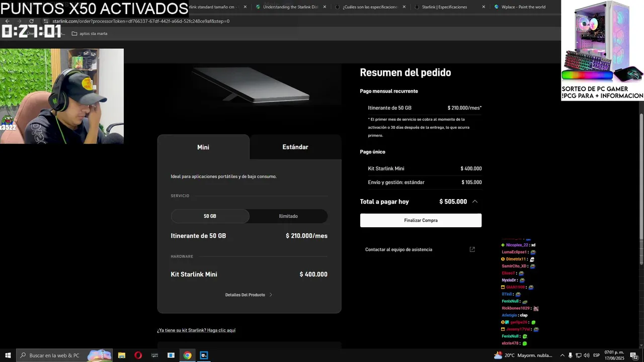This screenshot has width=644, height=362.
Task: Click '¿Ya tiene su kit Starlink?' link
Action: pyautogui.click(x=196, y=330)
